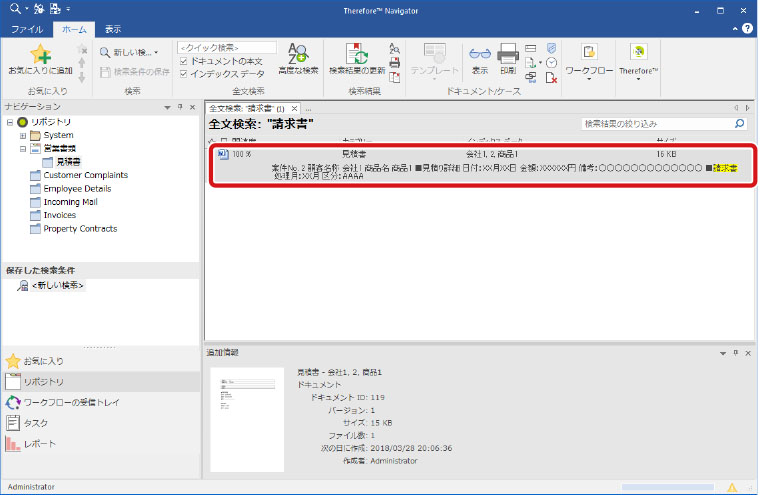Toggle インデックスデータ checkbox

click(x=183, y=73)
